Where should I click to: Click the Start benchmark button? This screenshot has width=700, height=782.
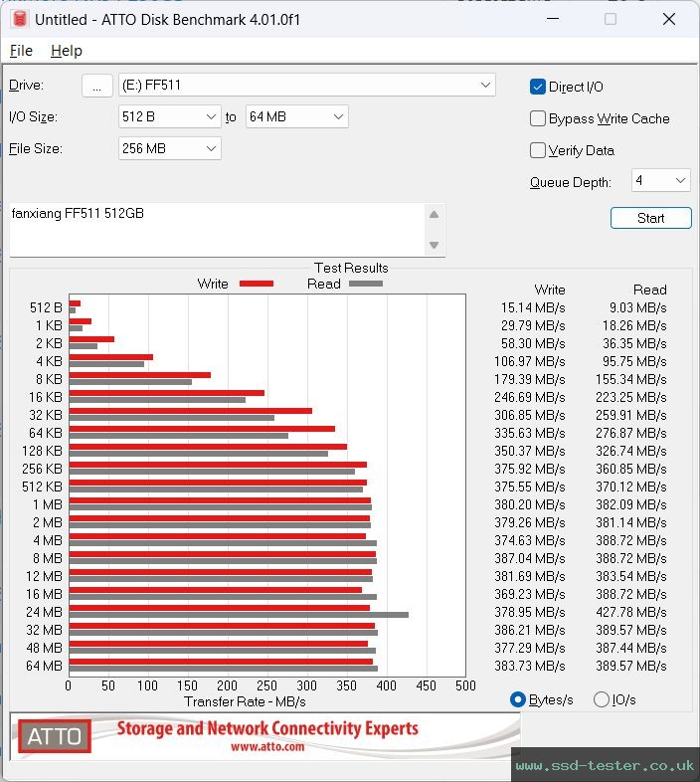click(x=650, y=218)
